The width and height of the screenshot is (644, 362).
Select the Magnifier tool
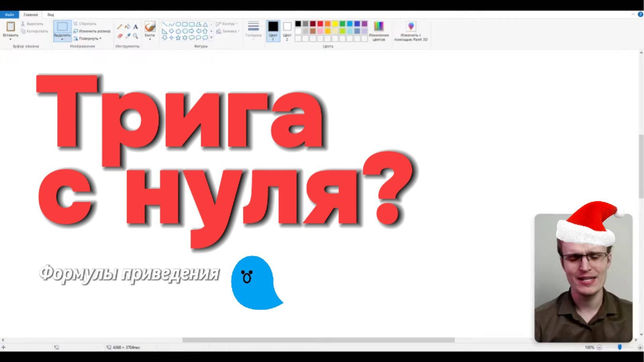point(136,36)
